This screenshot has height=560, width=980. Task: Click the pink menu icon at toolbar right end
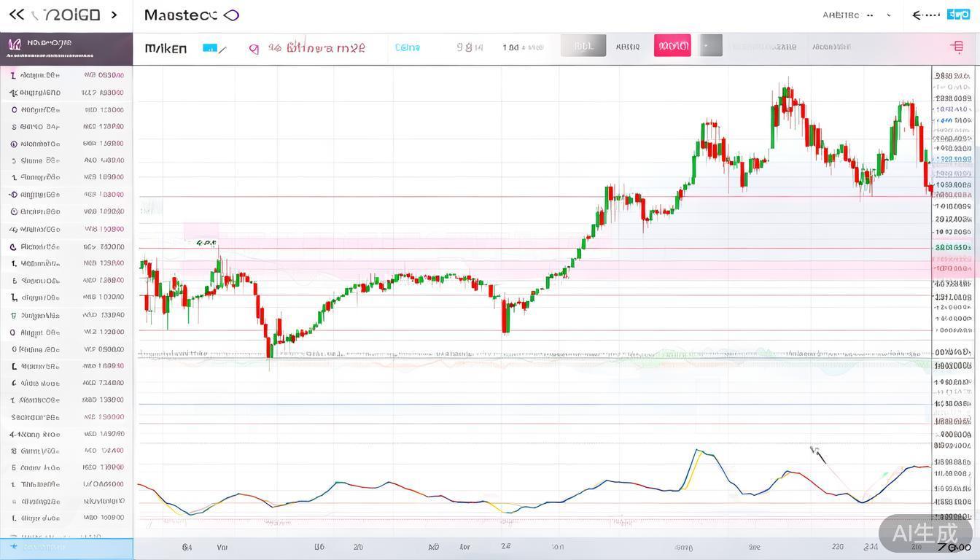tap(957, 47)
